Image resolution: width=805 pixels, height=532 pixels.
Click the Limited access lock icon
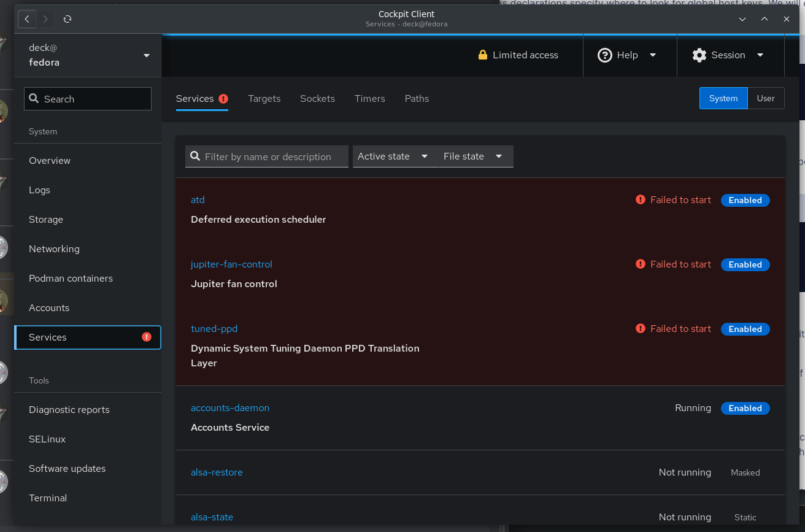click(x=483, y=55)
